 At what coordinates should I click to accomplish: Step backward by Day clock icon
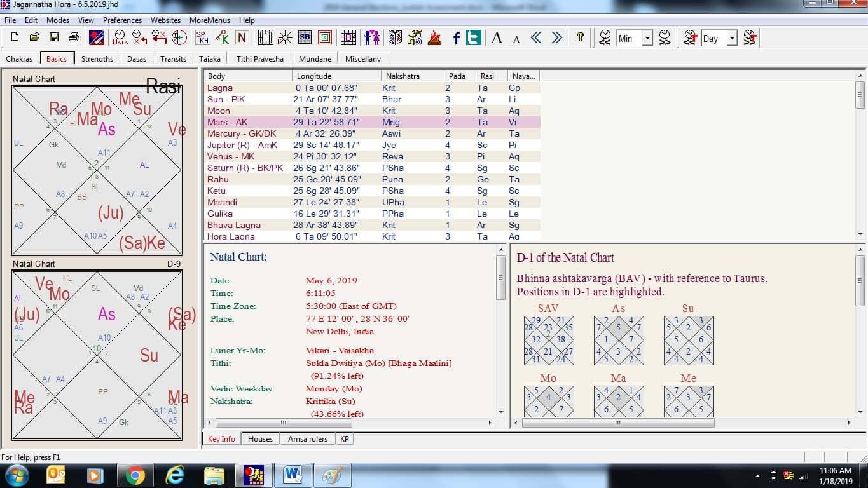690,37
